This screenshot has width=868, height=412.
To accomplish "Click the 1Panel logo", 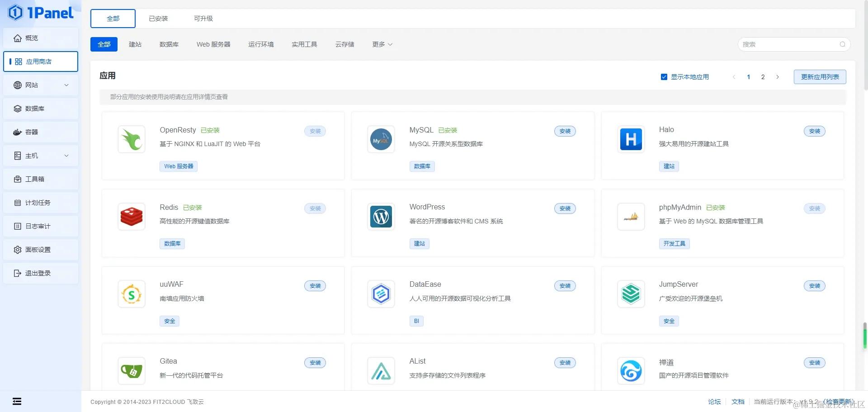I will tap(41, 13).
